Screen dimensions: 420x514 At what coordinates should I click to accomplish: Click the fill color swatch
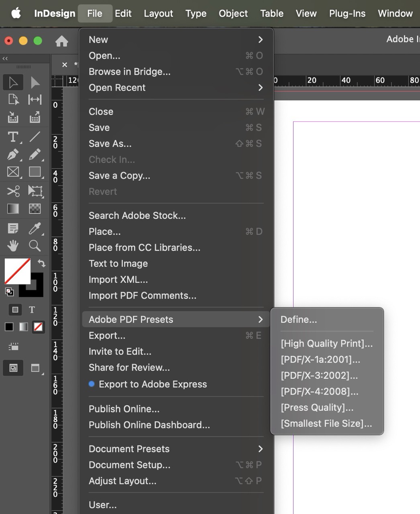click(17, 271)
